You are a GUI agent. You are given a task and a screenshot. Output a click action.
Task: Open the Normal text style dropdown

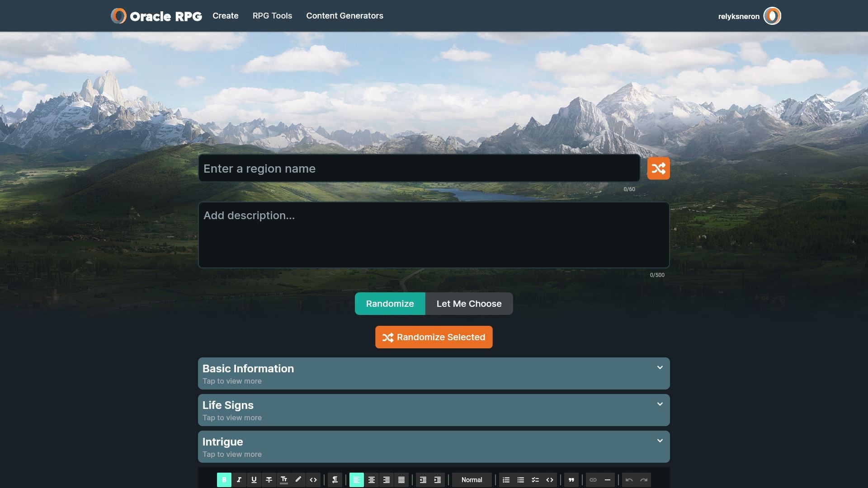pyautogui.click(x=472, y=480)
